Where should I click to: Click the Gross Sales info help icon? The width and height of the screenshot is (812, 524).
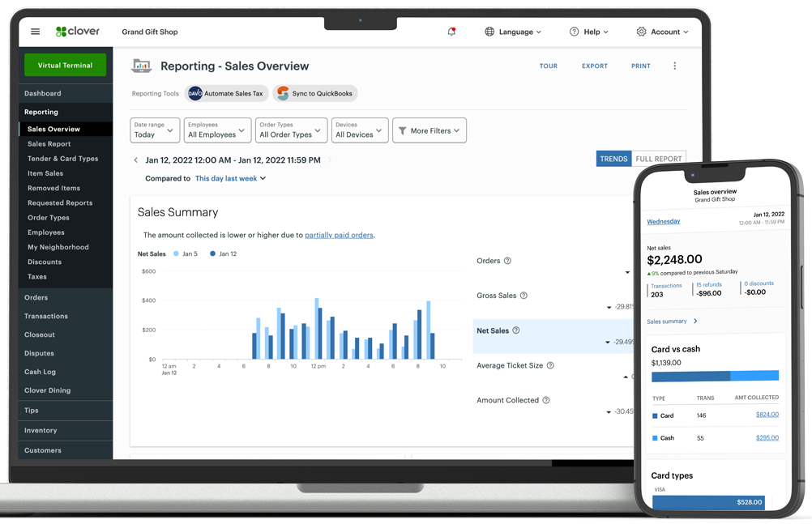(x=524, y=295)
